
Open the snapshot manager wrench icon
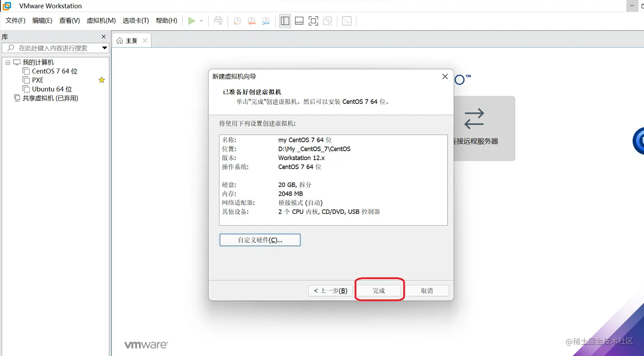[266, 21]
